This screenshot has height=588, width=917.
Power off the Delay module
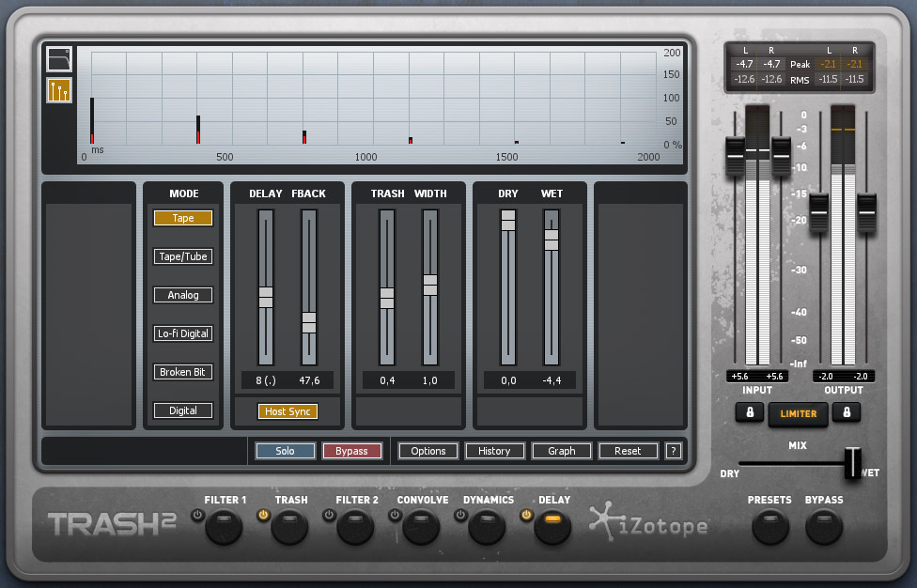pos(528,514)
